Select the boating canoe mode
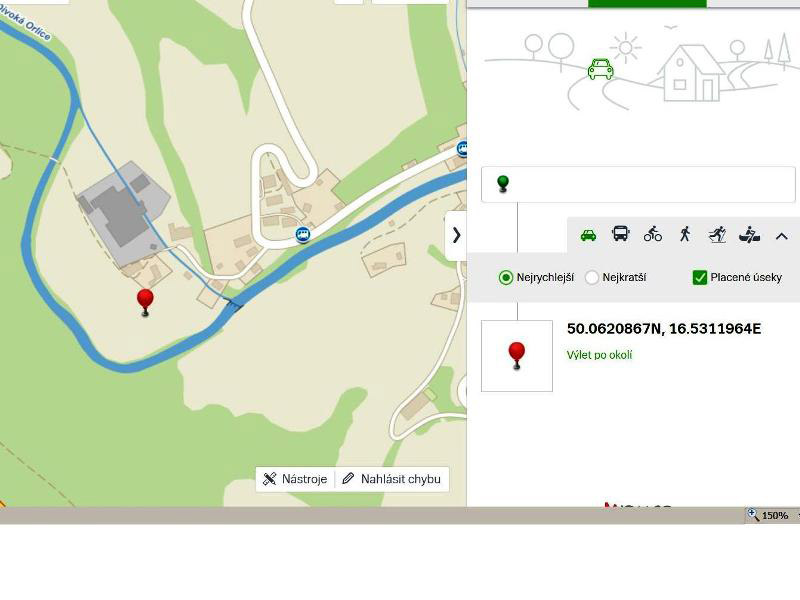 click(749, 234)
